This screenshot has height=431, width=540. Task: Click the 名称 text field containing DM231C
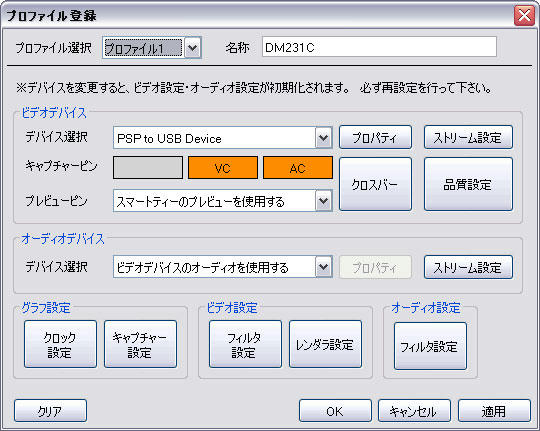(x=379, y=47)
